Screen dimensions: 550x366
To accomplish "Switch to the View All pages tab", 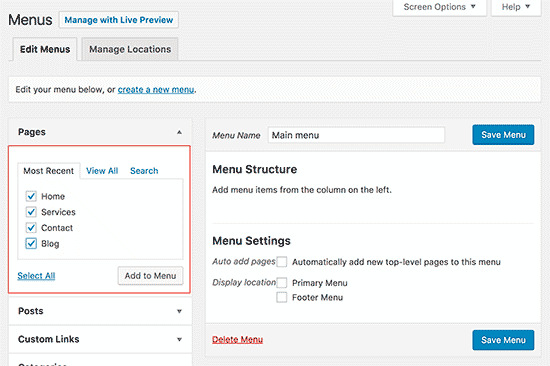I will pyautogui.click(x=102, y=171).
